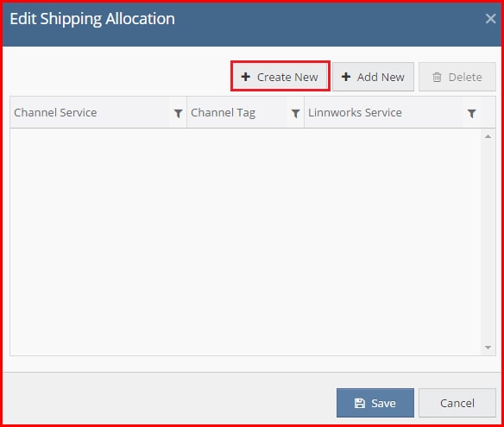Click the Create New button
Image resolution: width=504 pixels, height=427 pixels.
pyautogui.click(x=280, y=77)
